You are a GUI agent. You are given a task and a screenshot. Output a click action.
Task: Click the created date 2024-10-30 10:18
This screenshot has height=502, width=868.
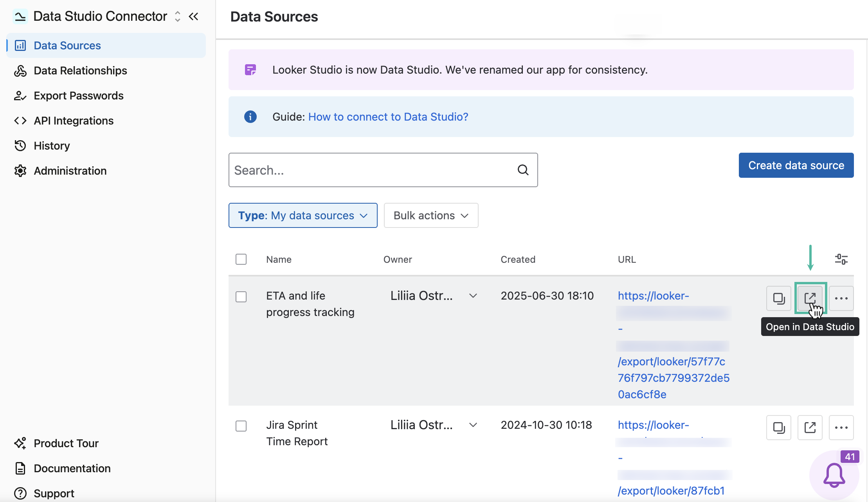(546, 425)
